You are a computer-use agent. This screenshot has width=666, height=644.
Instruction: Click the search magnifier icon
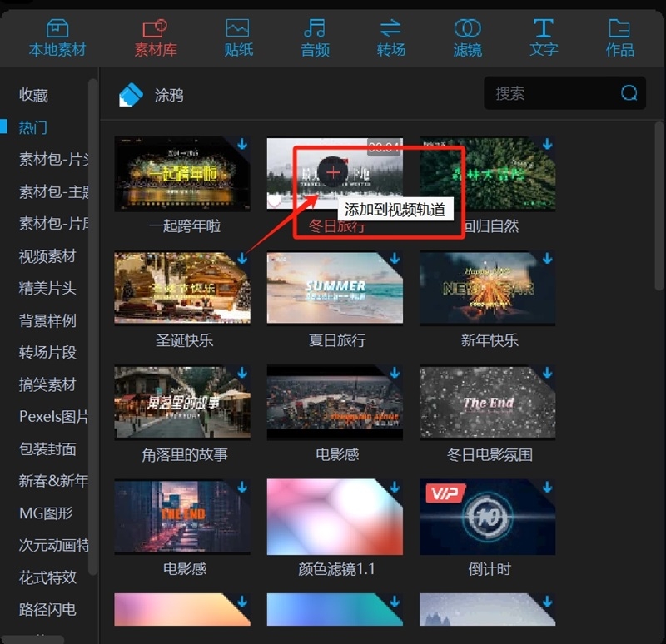[x=629, y=92]
